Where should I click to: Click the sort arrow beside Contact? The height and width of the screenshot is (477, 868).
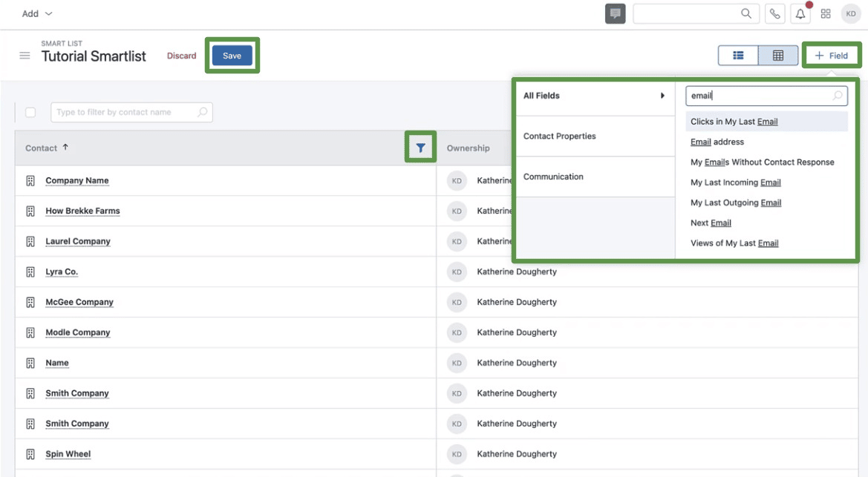coord(65,147)
